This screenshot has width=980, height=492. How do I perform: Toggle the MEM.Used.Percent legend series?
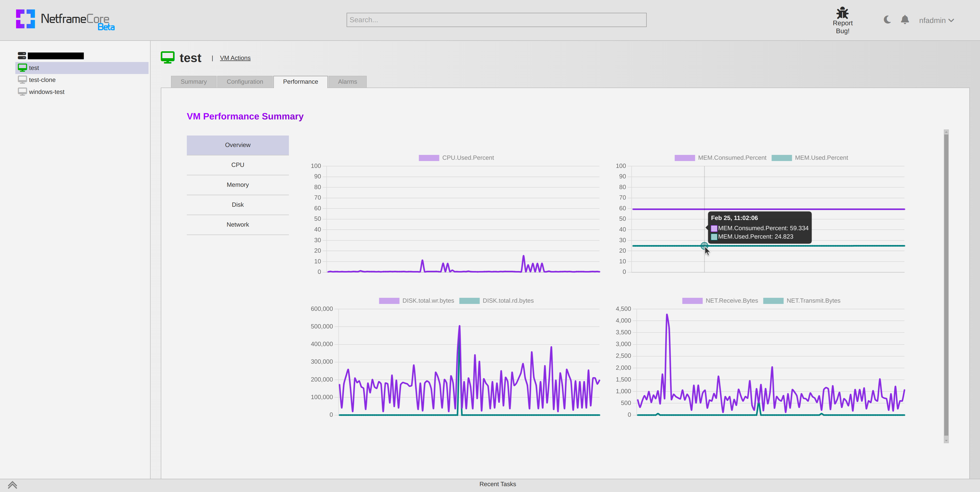click(x=810, y=158)
